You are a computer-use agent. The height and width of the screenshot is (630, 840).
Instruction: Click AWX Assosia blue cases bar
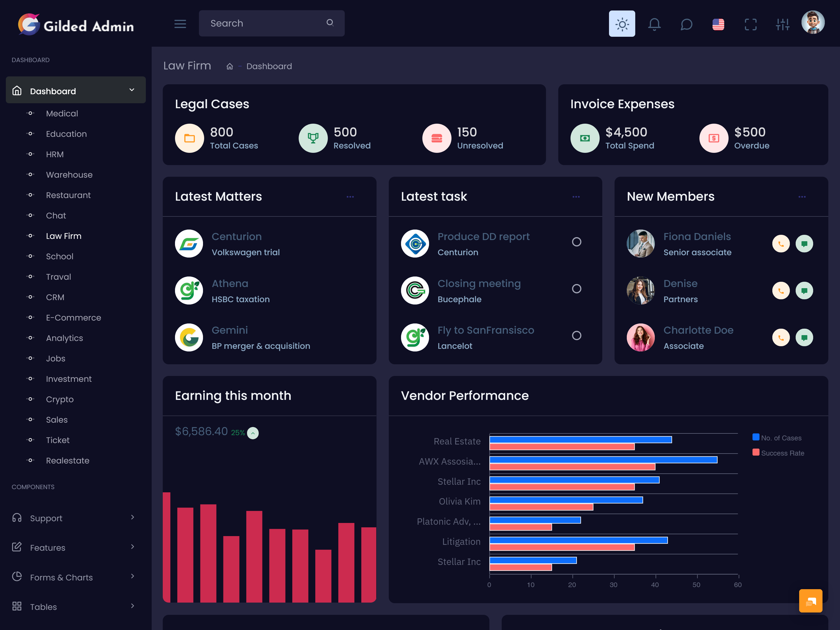point(603,460)
